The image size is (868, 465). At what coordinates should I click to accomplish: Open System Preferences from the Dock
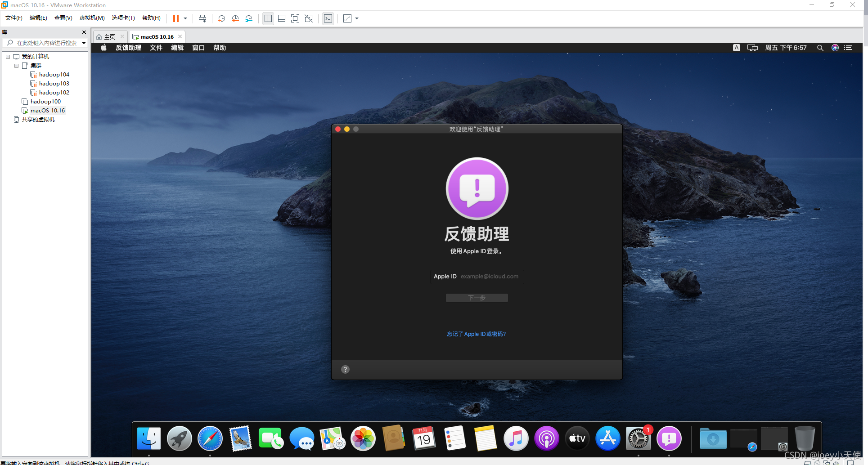(x=639, y=438)
